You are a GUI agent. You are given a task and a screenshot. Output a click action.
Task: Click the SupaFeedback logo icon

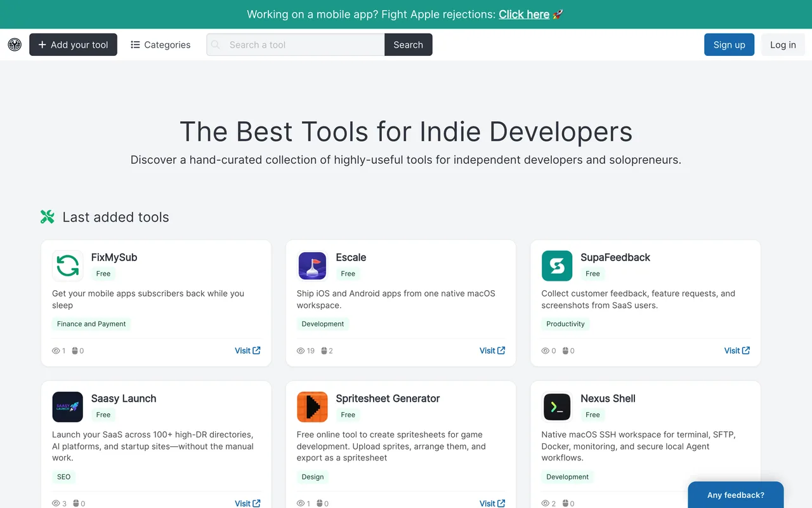click(557, 265)
